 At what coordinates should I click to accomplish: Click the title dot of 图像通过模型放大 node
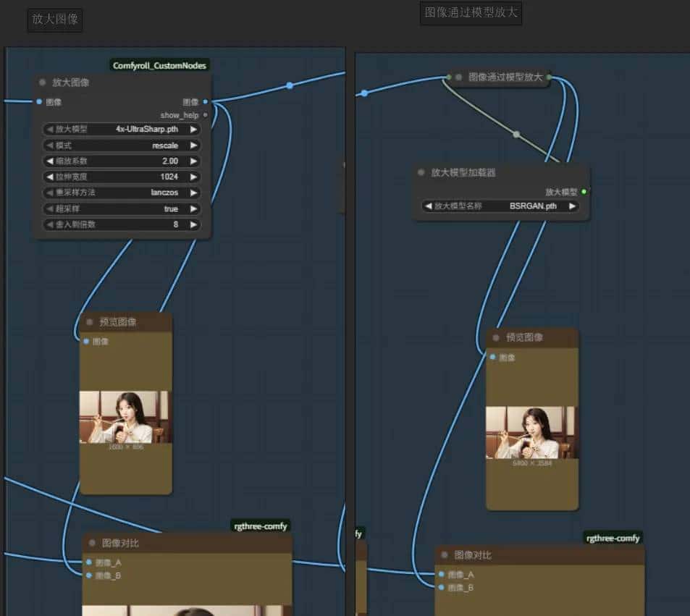(x=458, y=77)
